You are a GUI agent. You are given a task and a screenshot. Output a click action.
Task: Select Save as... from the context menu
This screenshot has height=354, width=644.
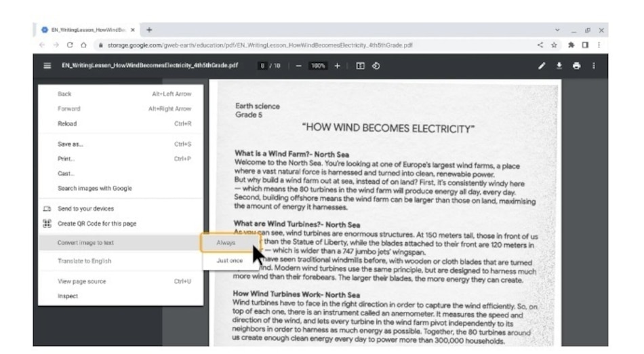tap(121, 144)
